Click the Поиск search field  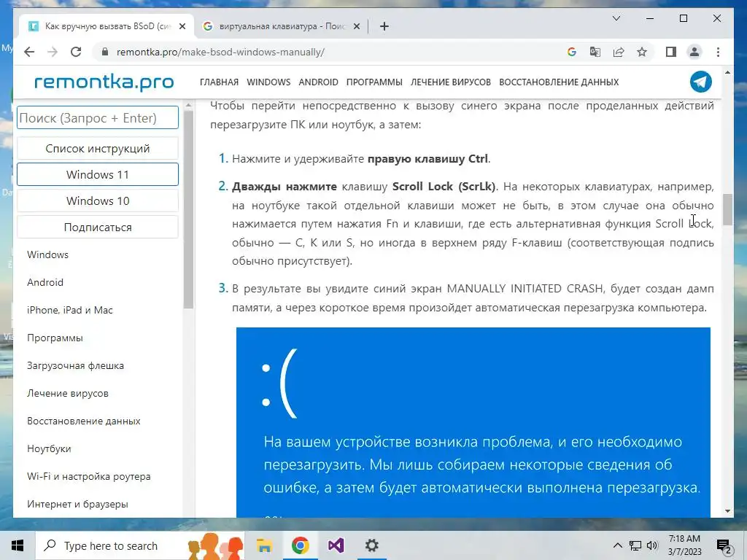coord(98,117)
